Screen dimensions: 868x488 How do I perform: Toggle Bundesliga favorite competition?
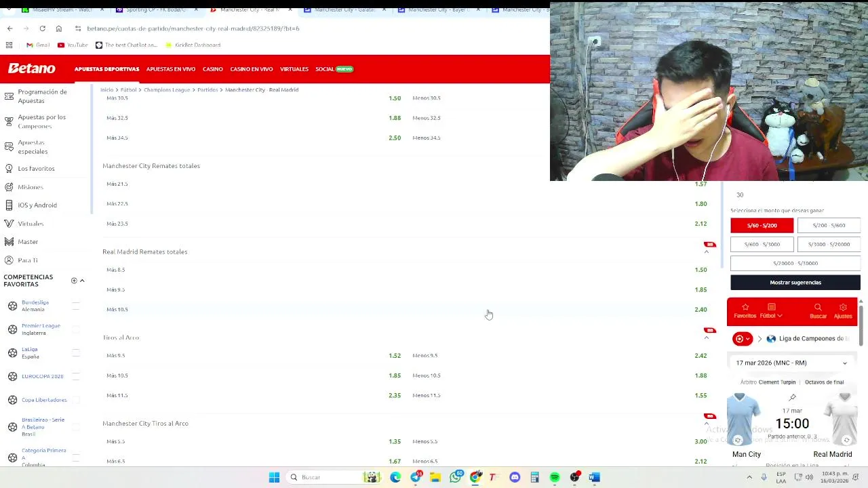coord(76,306)
